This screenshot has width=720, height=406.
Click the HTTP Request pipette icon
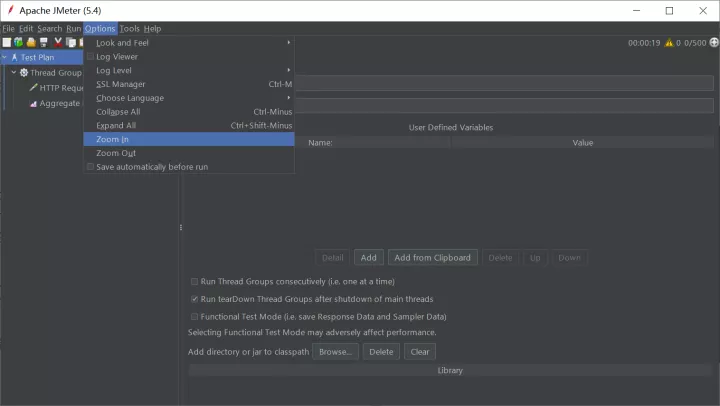coord(33,87)
